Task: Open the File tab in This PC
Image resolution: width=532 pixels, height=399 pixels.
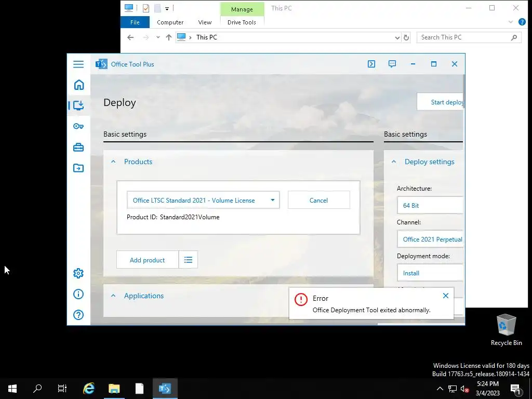Action: 135,22
